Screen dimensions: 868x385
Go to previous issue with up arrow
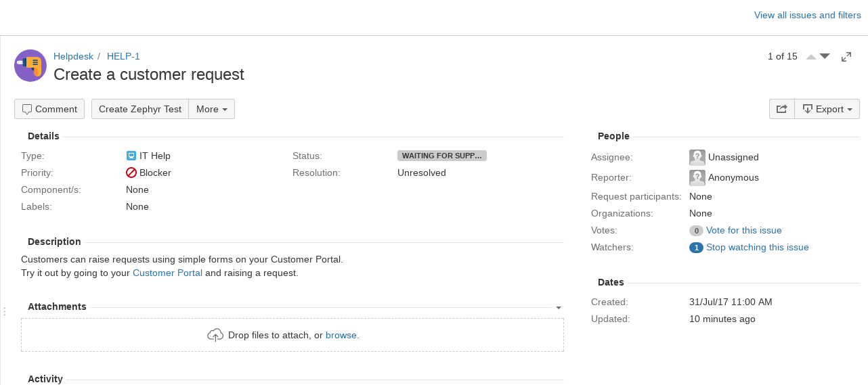(811, 57)
